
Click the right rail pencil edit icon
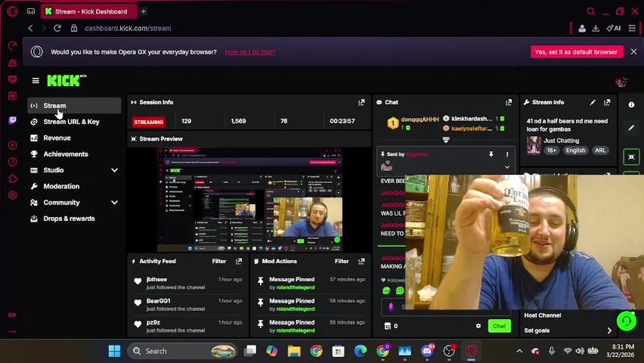point(631,128)
